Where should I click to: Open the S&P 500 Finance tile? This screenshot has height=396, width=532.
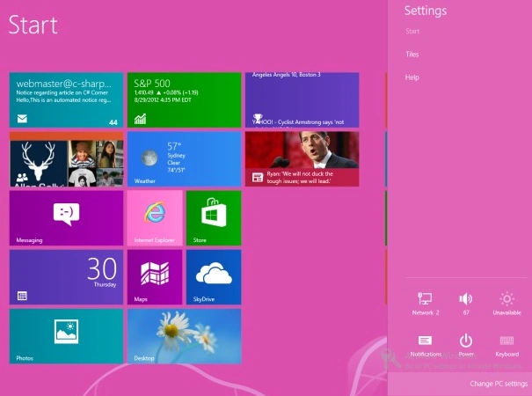click(x=185, y=99)
